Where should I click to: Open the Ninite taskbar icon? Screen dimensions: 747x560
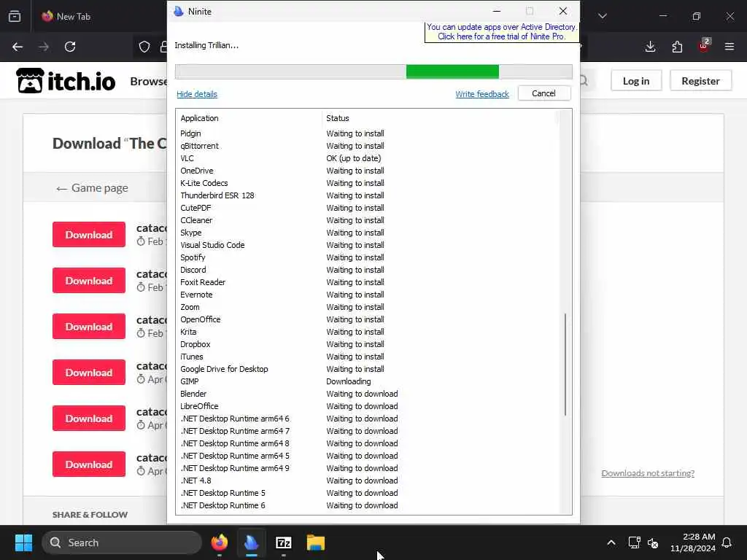pyautogui.click(x=251, y=542)
